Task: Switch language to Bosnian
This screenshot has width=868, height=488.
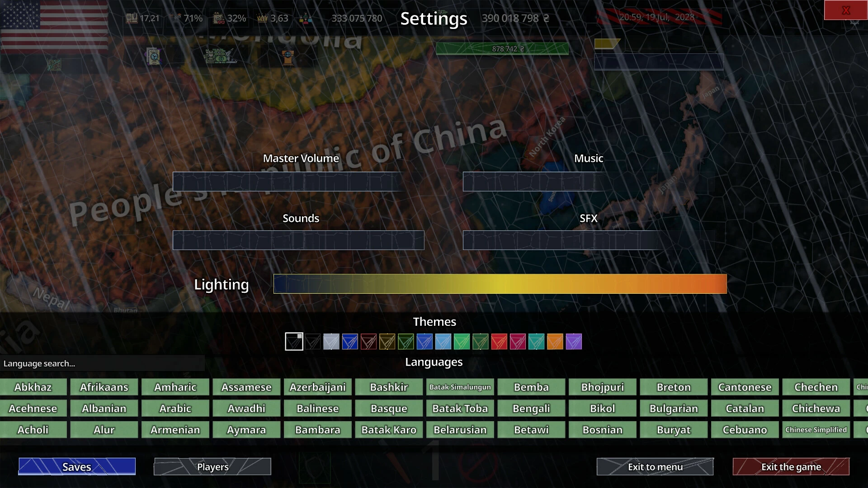Action: (603, 430)
